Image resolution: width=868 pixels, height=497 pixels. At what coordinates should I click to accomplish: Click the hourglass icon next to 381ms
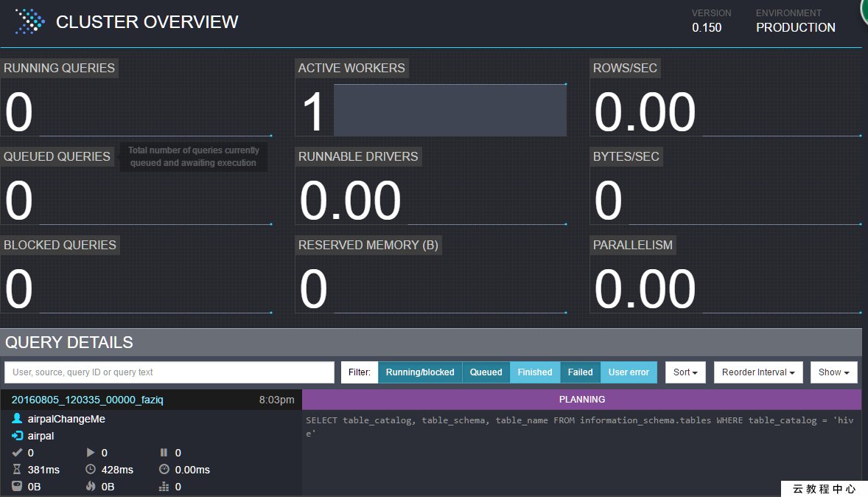coord(17,469)
